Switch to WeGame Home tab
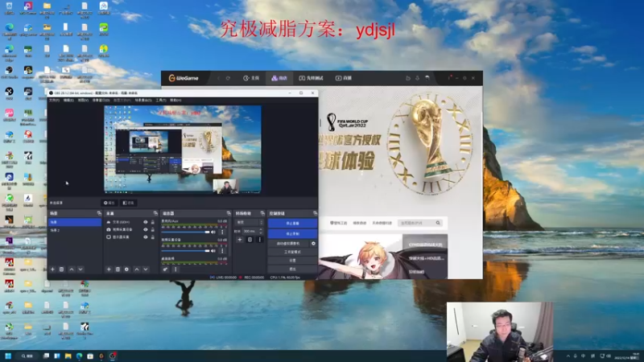This screenshot has width=644, height=362. (251, 78)
